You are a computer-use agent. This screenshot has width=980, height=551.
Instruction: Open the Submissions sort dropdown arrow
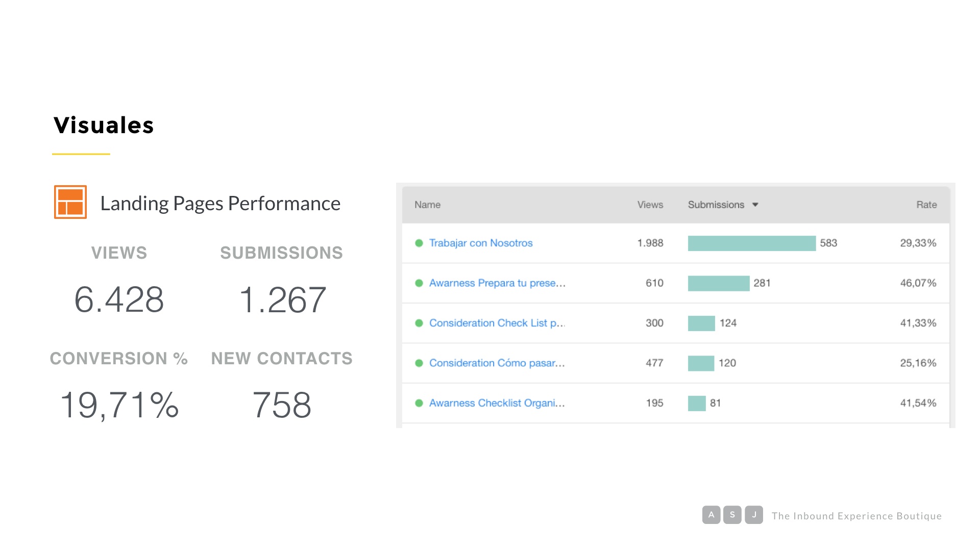[x=755, y=205]
